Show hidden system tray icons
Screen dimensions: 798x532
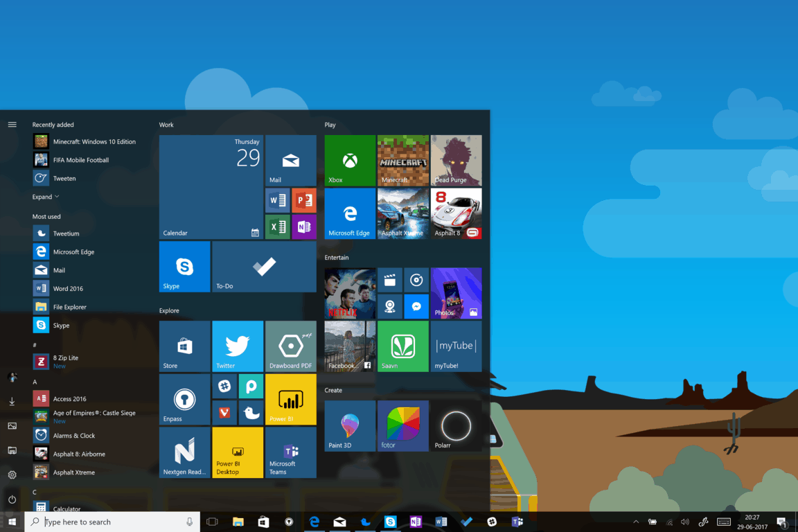[636, 522]
